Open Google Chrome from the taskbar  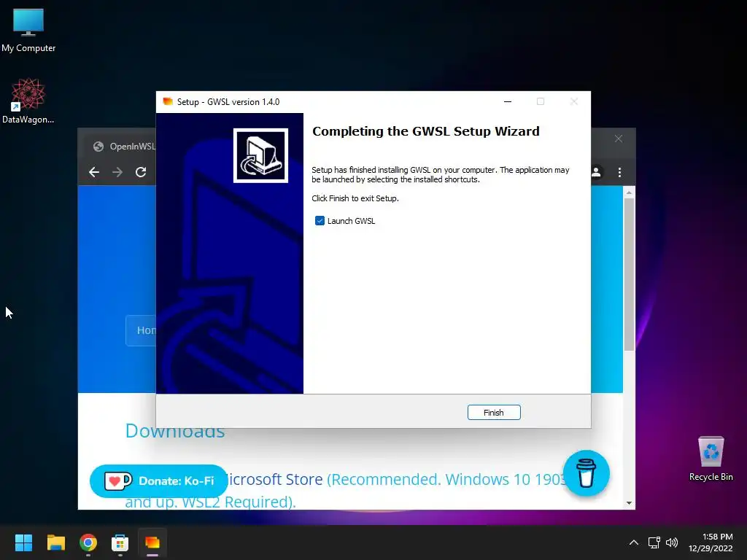[x=88, y=542]
